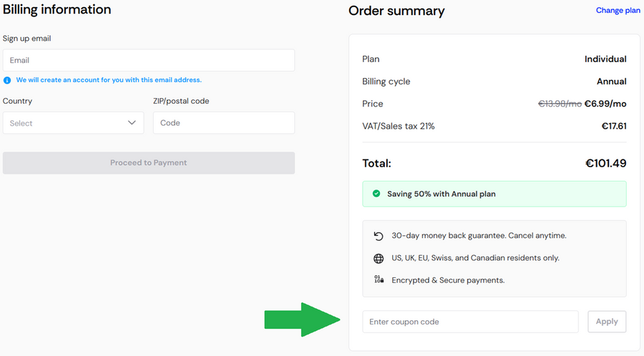Image resolution: width=644 pixels, height=356 pixels.
Task: Click the Total €101.49 amount
Action: [x=605, y=164]
